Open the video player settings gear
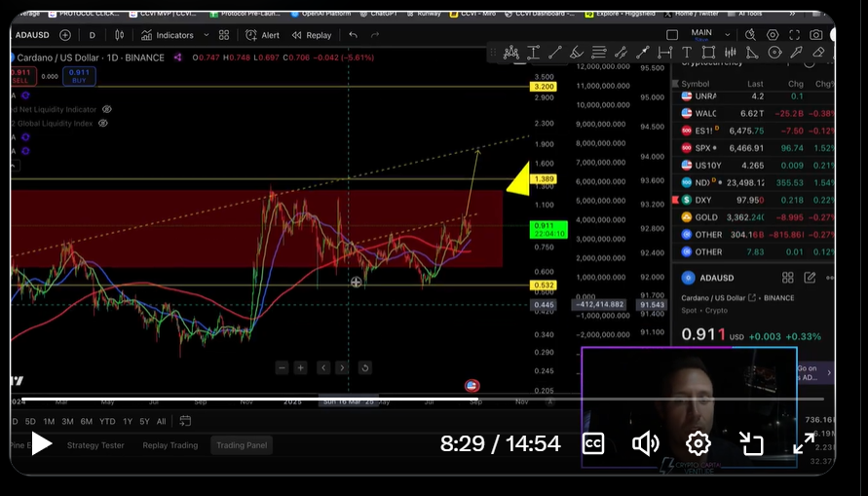 coord(698,443)
